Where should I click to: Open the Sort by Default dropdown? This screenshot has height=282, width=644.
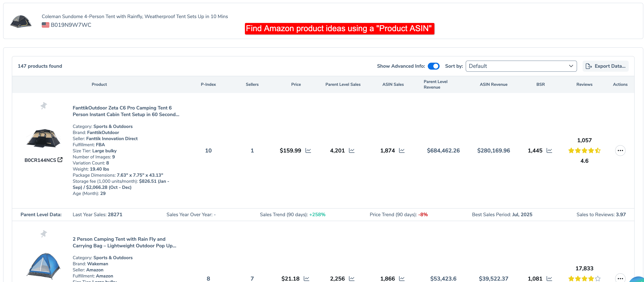click(x=521, y=66)
